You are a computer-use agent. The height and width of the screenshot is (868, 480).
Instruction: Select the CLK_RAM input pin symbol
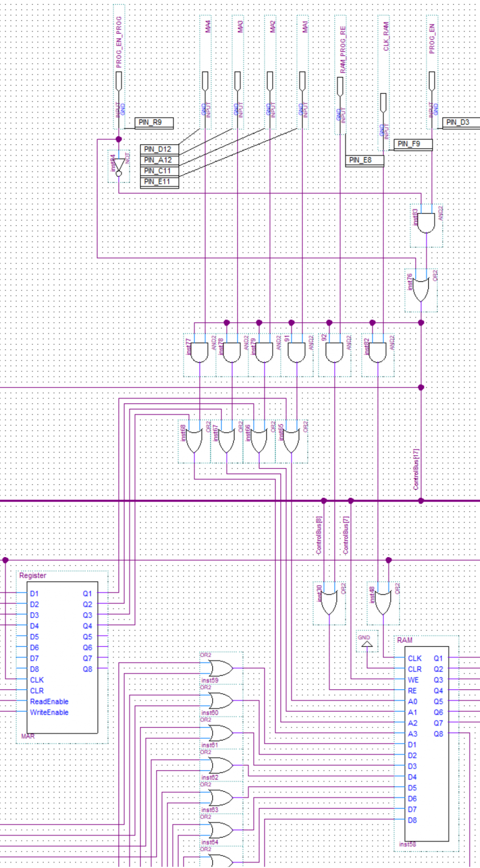pyautogui.click(x=383, y=103)
